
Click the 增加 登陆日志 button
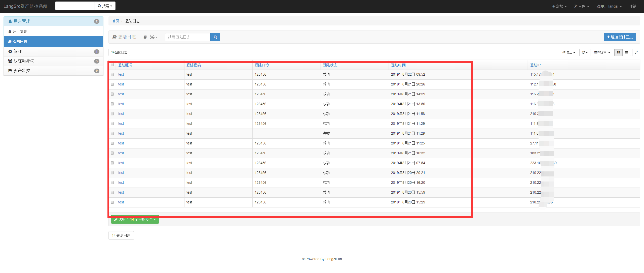tap(620, 37)
